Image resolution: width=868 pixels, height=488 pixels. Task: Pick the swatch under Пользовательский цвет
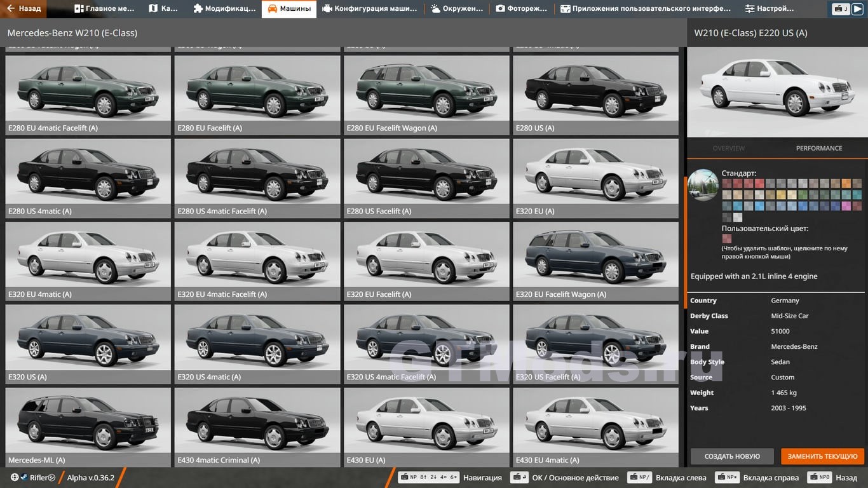727,238
